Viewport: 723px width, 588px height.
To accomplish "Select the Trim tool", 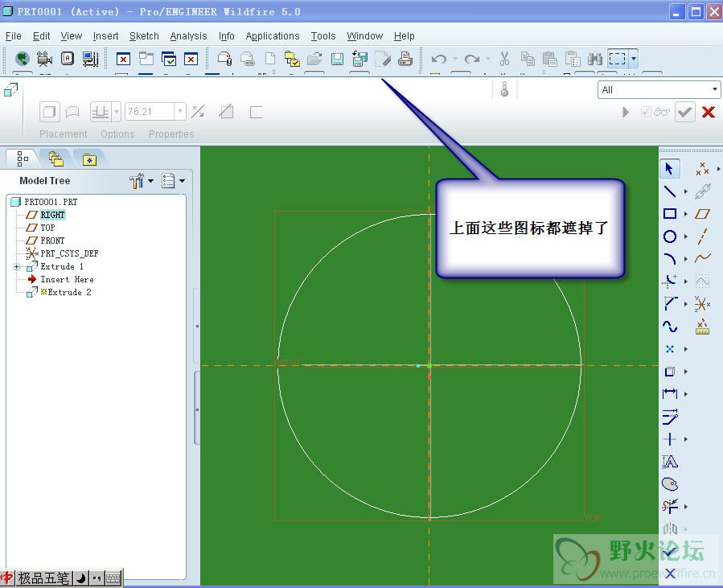I will point(669,506).
